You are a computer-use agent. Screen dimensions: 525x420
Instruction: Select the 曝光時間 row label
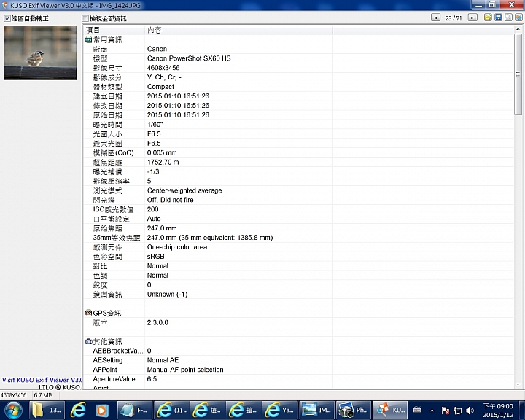tap(107, 125)
